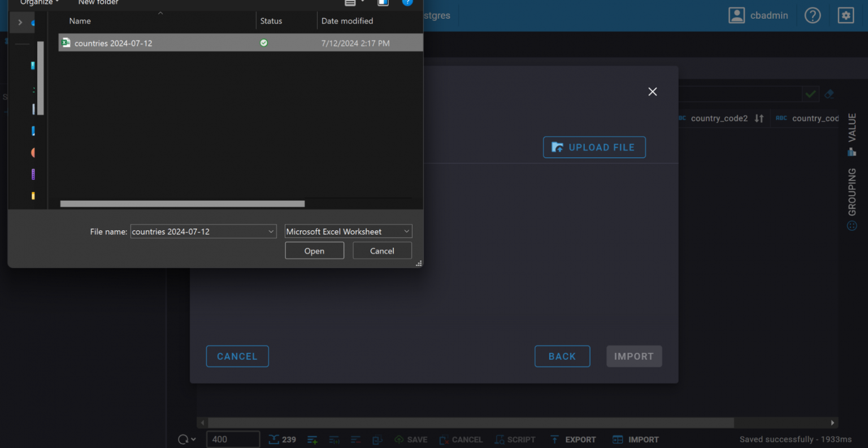The height and width of the screenshot is (448, 868).
Task: Apply filter with the green checkmark icon
Action: point(811,94)
